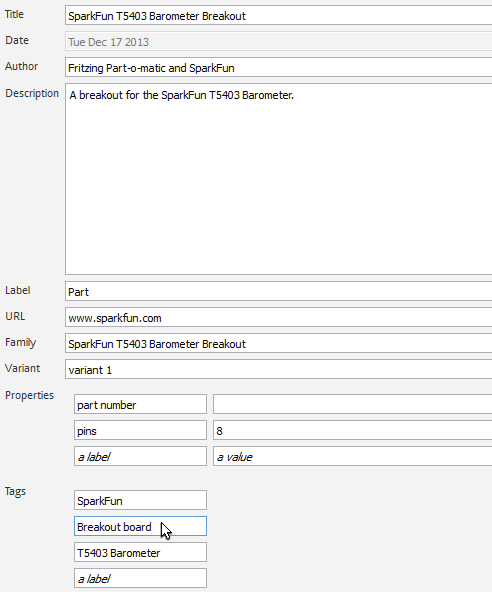Select the 'part number' property name field

pos(140,404)
